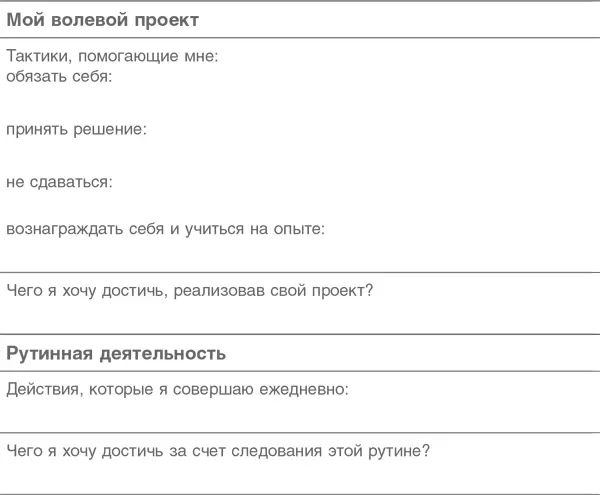This screenshot has height=495, width=600.
Task: Select 'Действия, которые я совершаю ежедневно:' label
Action: click(177, 390)
